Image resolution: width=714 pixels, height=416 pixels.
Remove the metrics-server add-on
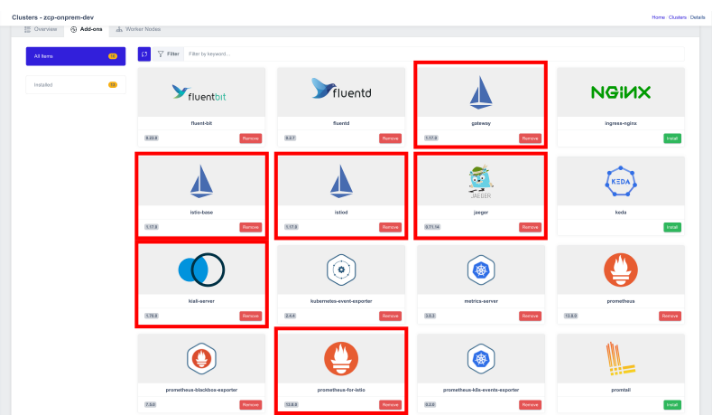(530, 316)
